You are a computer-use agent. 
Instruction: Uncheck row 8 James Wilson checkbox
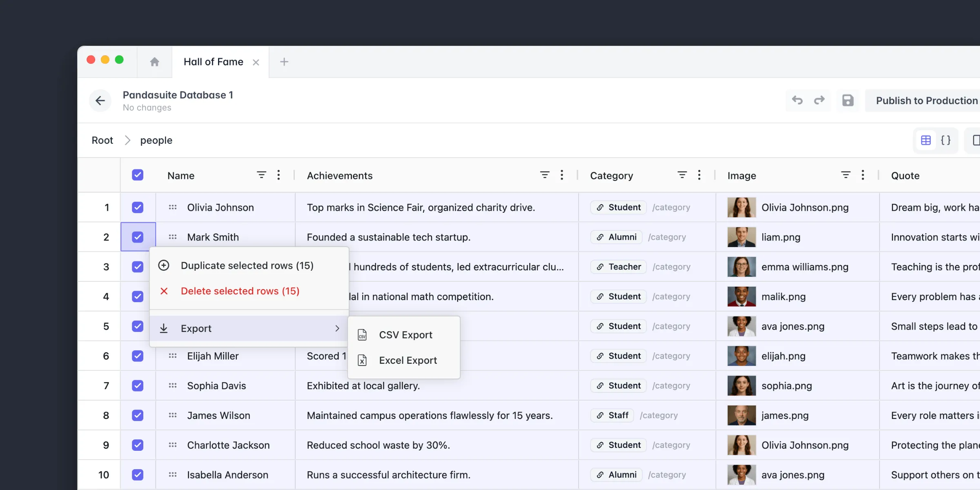point(138,416)
